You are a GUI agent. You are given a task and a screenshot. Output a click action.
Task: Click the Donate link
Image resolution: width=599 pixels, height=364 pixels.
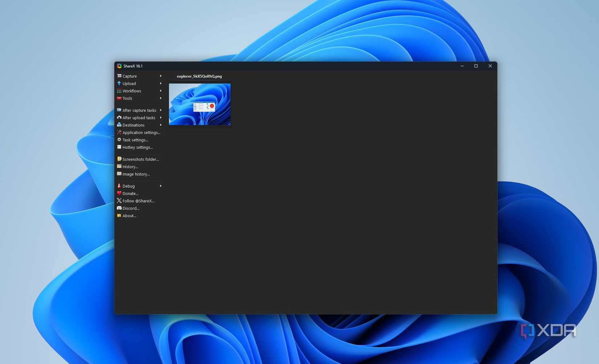tap(139, 193)
